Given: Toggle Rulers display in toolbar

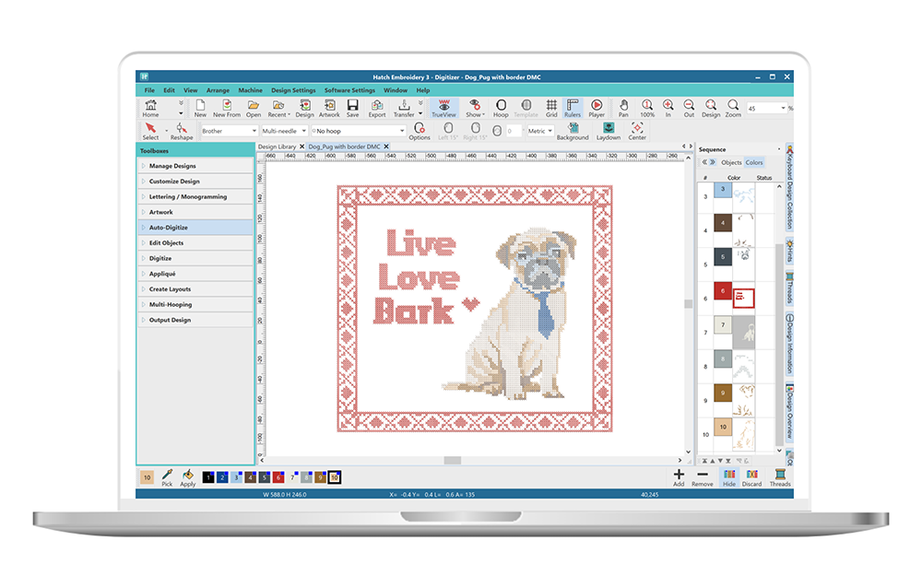Looking at the screenshot, I should tap(573, 109).
